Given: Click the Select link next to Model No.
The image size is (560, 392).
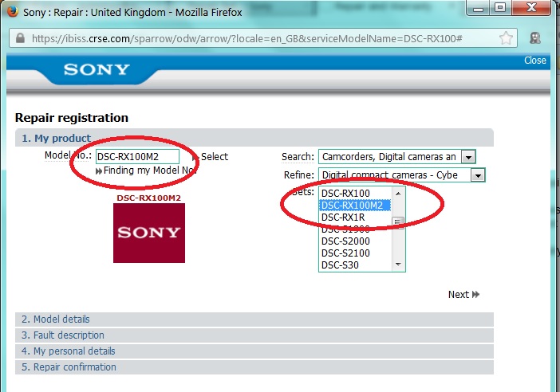Looking at the screenshot, I should pyautogui.click(x=214, y=157).
